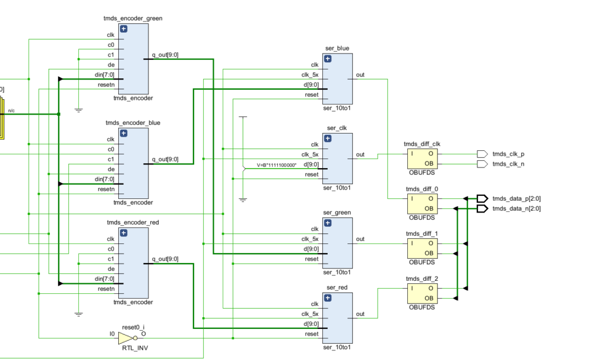Select the tmds_diff_0 OBUFDS buffer

tap(422, 204)
